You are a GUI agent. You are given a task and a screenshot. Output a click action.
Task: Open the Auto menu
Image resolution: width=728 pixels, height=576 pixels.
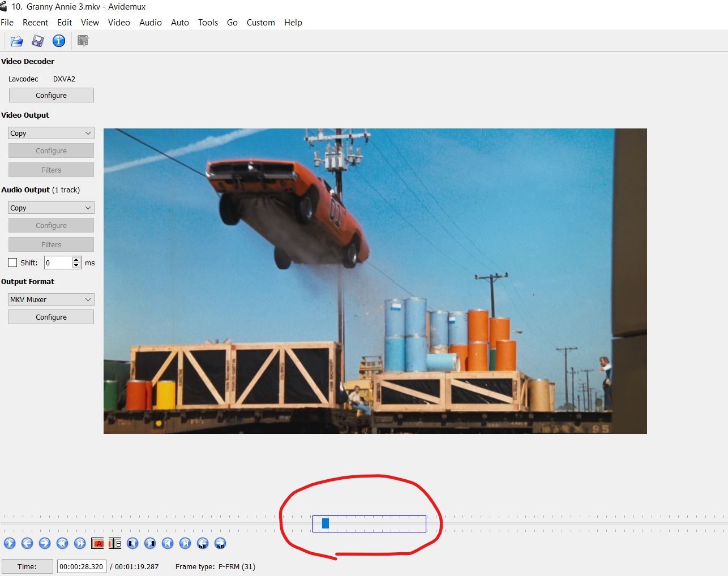tap(180, 23)
